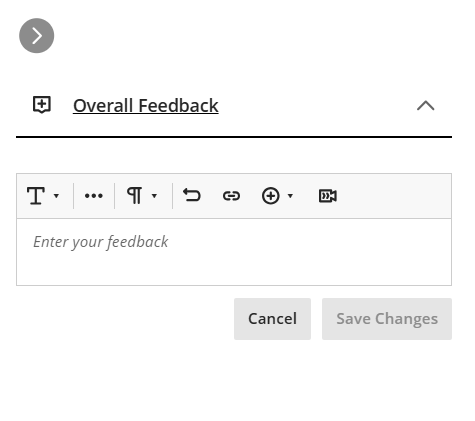Cancel the feedback entry
The image size is (475, 421).
click(272, 319)
